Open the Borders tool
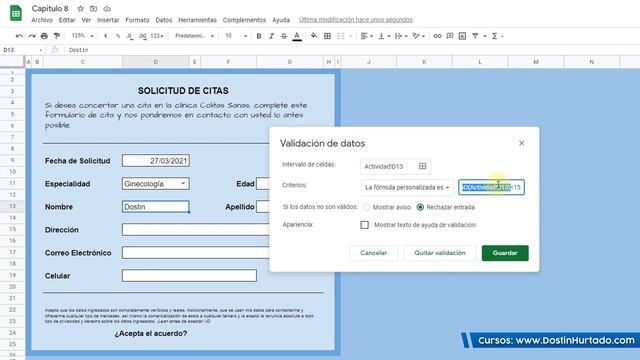Image resolution: width=640 pixels, height=360 pixels. (327, 36)
